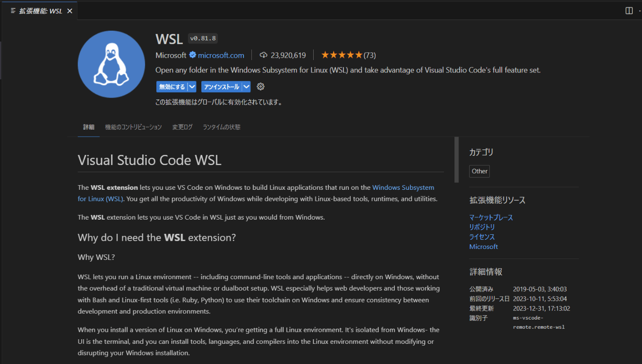Click the WSL penguin extension logo

coord(111,64)
